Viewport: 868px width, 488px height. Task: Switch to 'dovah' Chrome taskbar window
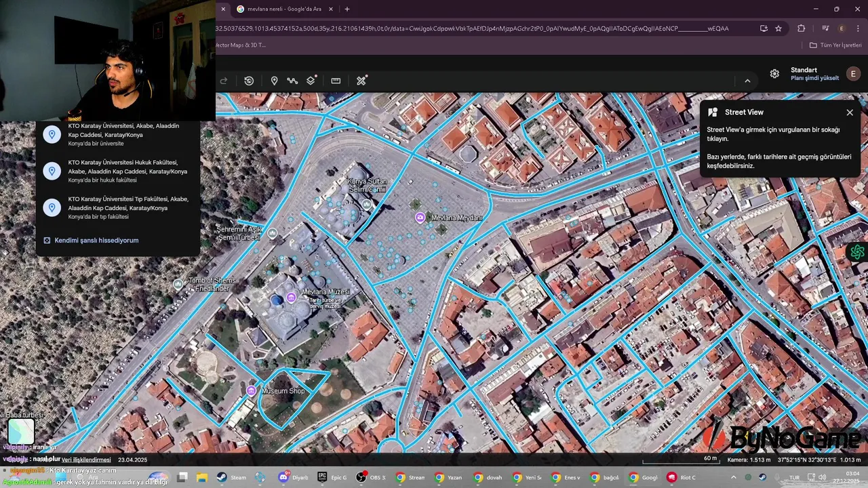[487, 477]
